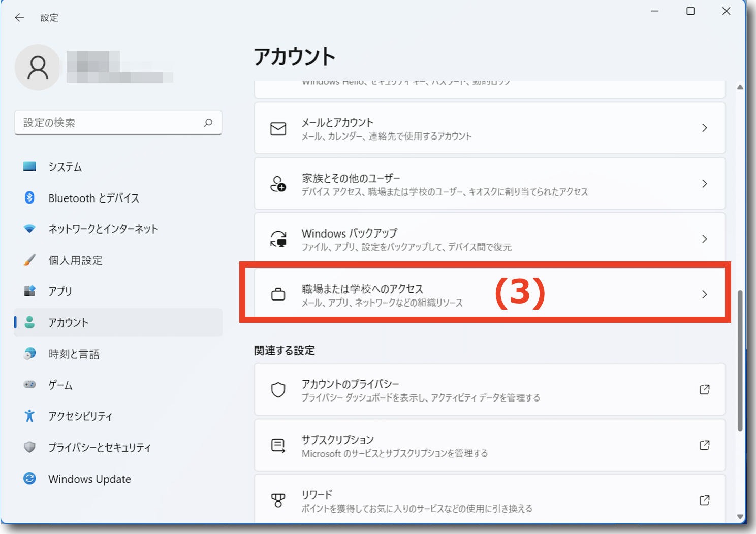Select プライバシーとセキュリティ in sidebar
This screenshot has height=534, width=756.
click(x=100, y=448)
